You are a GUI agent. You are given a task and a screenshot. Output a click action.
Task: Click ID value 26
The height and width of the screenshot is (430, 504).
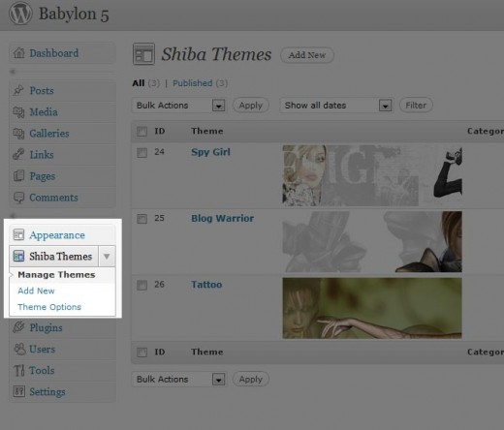(159, 285)
